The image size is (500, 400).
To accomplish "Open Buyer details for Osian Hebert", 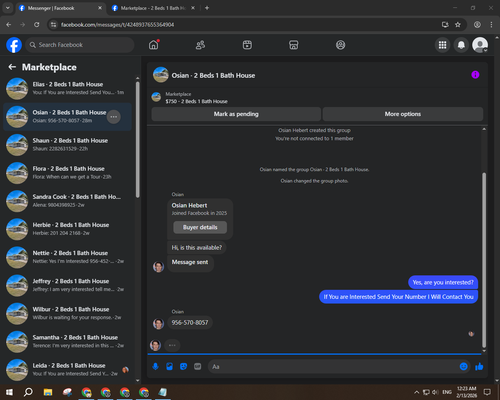I will tap(200, 227).
